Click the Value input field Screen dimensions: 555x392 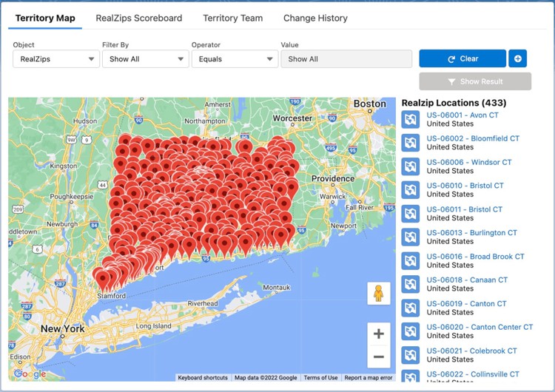pos(346,59)
